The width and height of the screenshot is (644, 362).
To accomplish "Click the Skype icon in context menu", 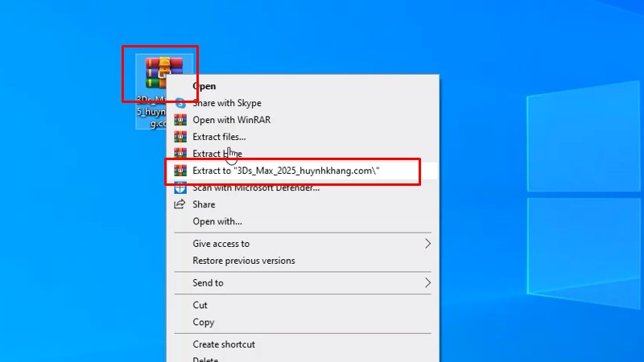I will click(180, 103).
